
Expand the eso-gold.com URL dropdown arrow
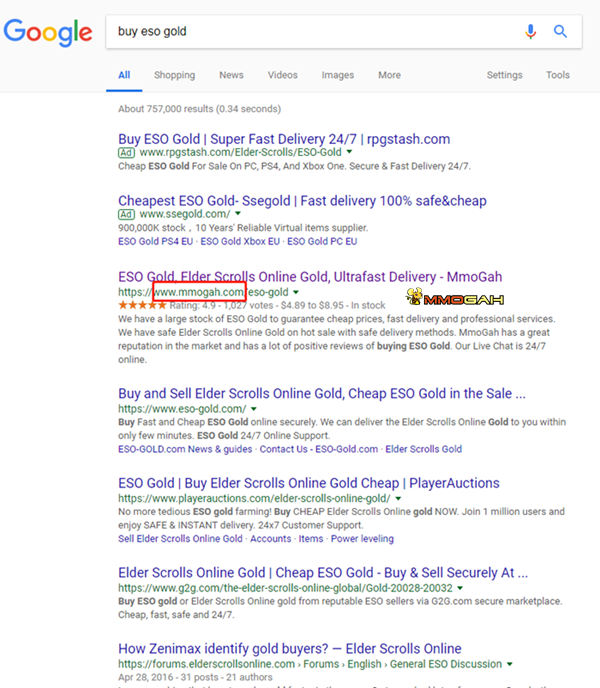pos(254,408)
